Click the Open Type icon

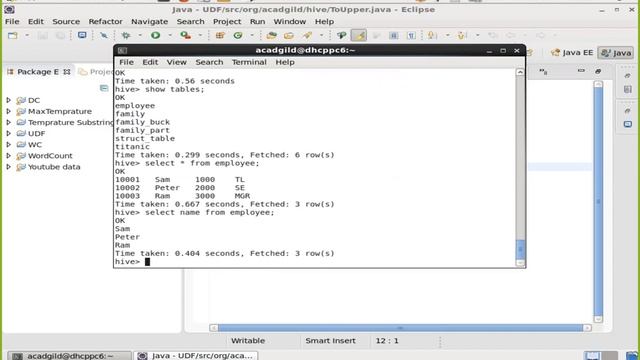click(x=271, y=36)
